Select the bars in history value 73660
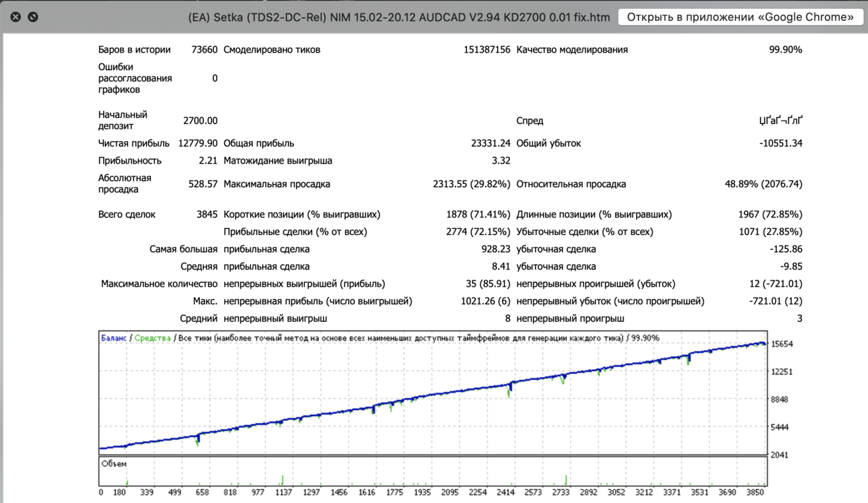Image resolution: width=868 pixels, height=503 pixels. coord(205,50)
